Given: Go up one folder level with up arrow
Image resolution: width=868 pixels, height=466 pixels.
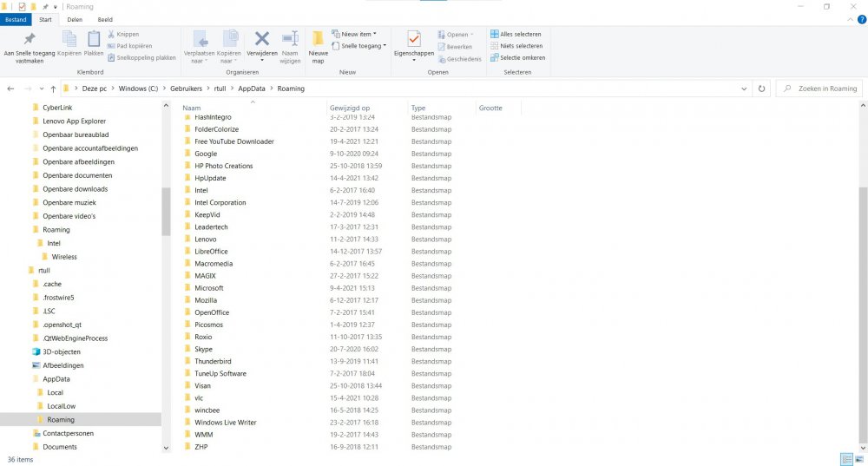Looking at the screenshot, I should (x=54, y=89).
